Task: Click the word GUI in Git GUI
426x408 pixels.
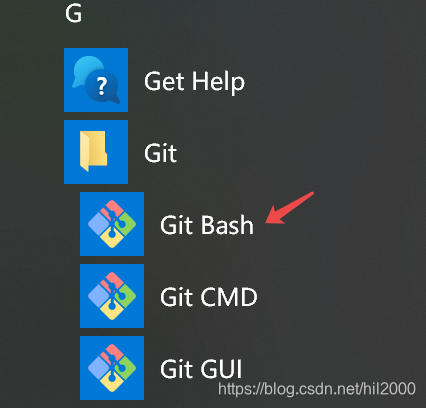Action: click(x=221, y=369)
